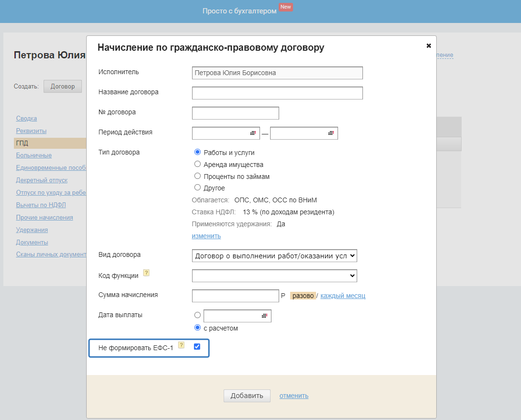Uncheck the Не формировать ЕФС-1 checkbox
The width and height of the screenshot is (521, 420).
tap(197, 346)
